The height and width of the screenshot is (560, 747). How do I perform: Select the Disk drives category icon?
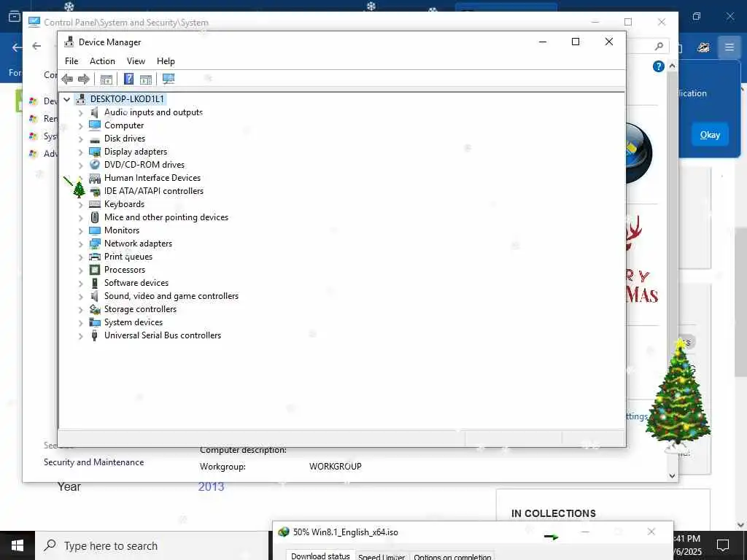click(x=95, y=139)
